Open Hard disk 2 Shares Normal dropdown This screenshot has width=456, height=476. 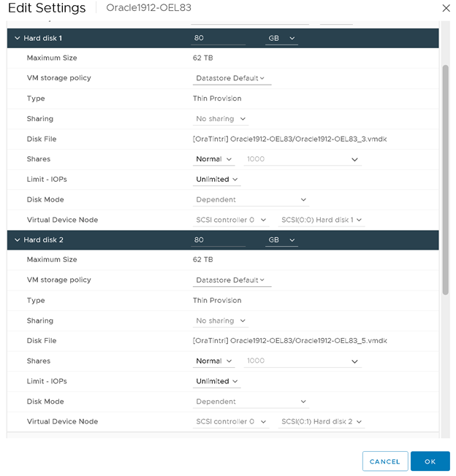[213, 361]
